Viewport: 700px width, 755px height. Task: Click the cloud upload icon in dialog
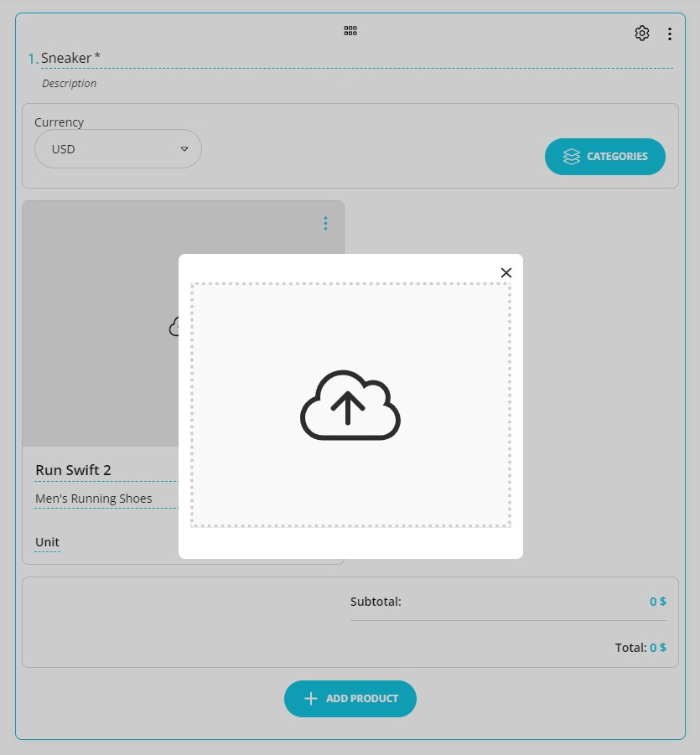(x=350, y=405)
